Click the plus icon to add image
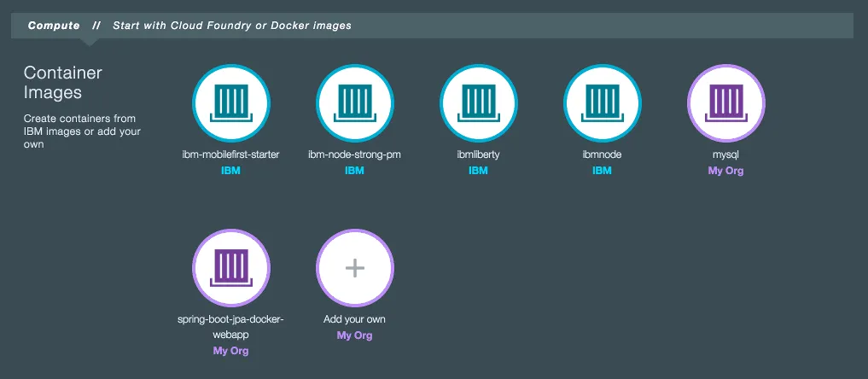Screen dimensions: 868x379 tap(354, 268)
